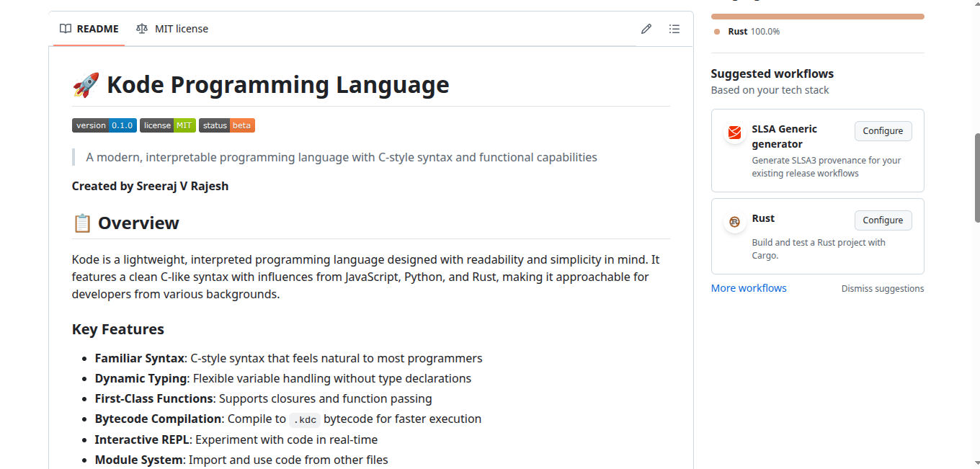
Task: Click the Rust language color dot
Action: point(717,32)
